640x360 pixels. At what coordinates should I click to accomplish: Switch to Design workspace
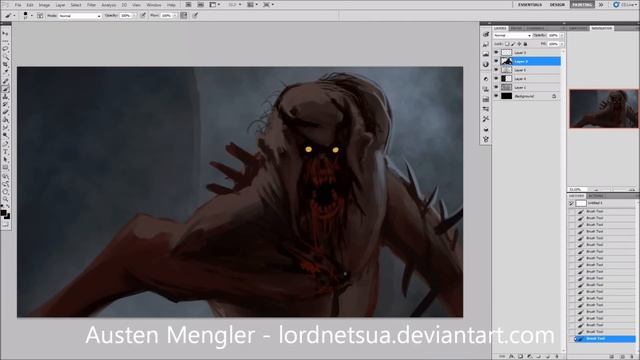click(557, 5)
